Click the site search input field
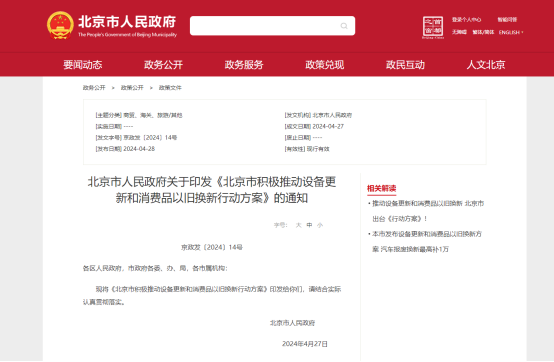This screenshot has height=362, width=554. click(x=272, y=26)
